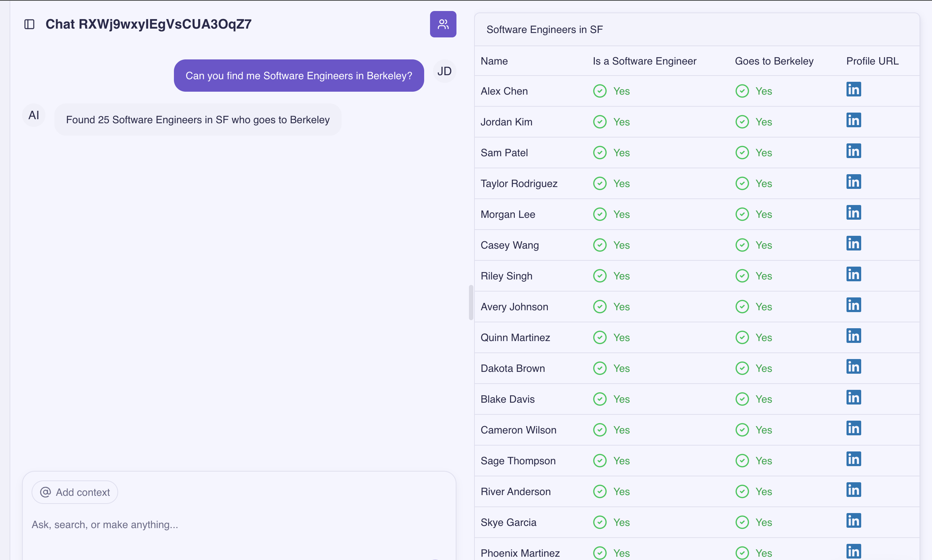Click the @ icon in Add context

click(x=44, y=492)
